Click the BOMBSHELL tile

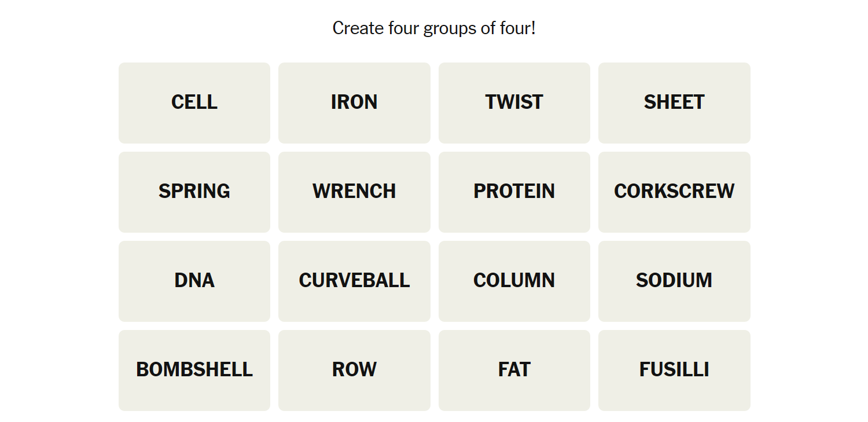(x=194, y=370)
